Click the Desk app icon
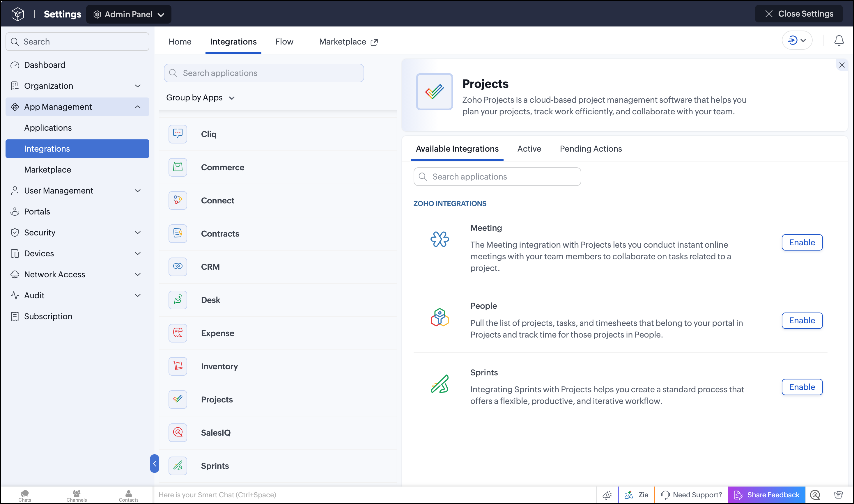Screen dimensions: 854x504 click(x=178, y=300)
